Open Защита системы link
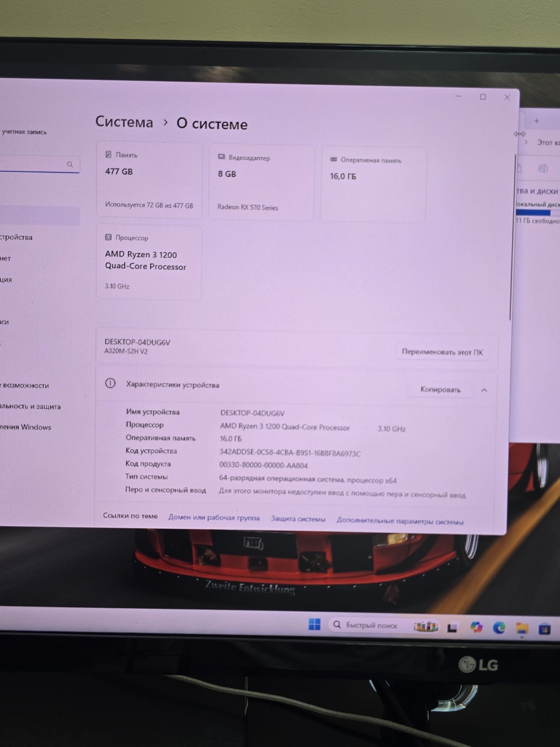This screenshot has width=560, height=747. click(298, 519)
